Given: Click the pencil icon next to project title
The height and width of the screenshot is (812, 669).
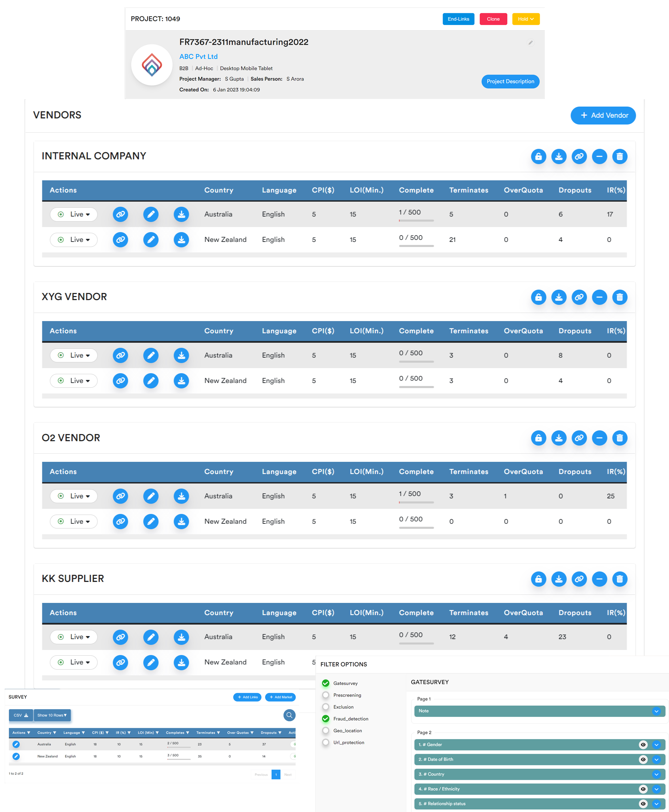Looking at the screenshot, I should pos(530,43).
